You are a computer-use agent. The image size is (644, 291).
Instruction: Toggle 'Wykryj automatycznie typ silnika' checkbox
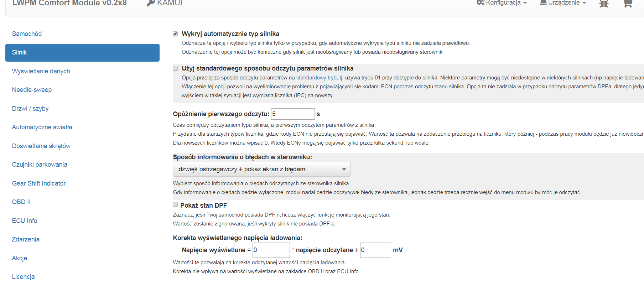[x=175, y=34]
